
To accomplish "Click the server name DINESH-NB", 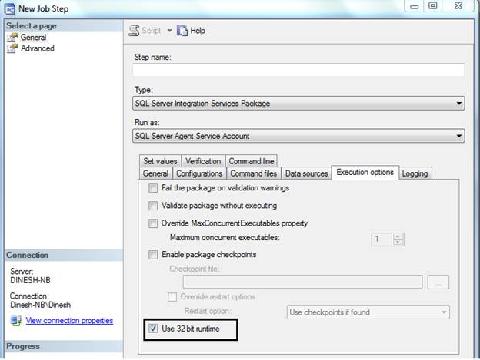I will coord(30,280).
